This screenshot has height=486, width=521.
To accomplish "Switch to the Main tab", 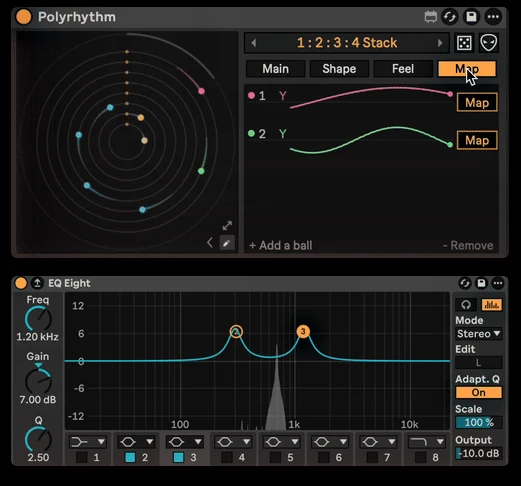I will 276,69.
